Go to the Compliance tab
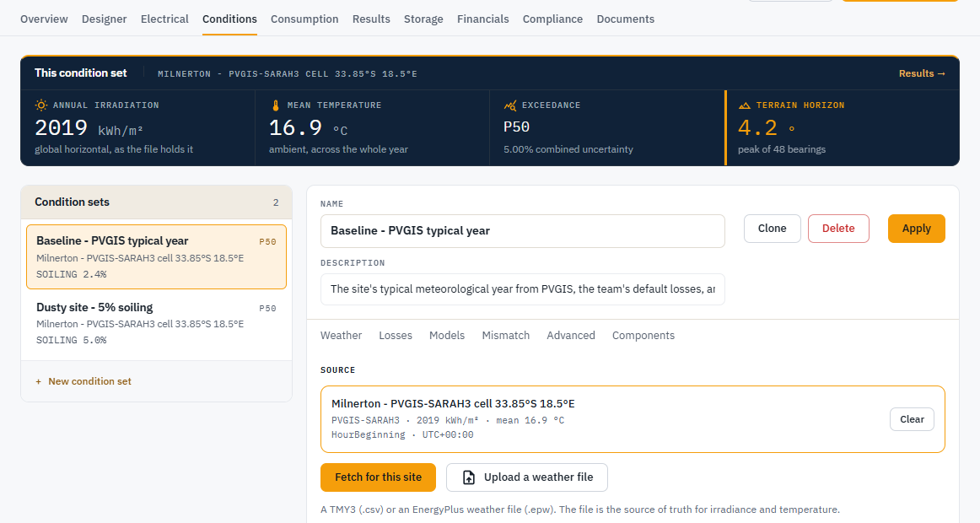This screenshot has height=523, width=980. 552,19
